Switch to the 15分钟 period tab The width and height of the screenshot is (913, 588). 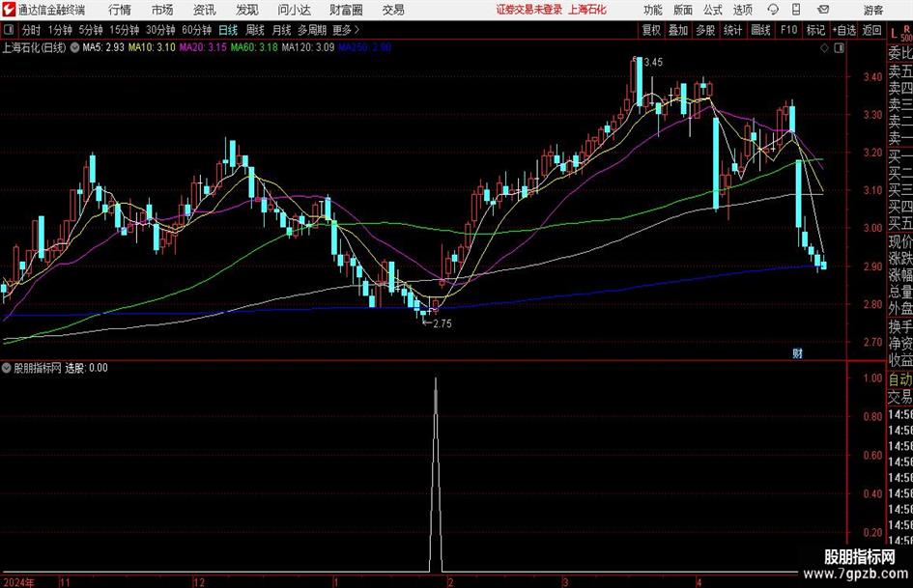(x=124, y=30)
